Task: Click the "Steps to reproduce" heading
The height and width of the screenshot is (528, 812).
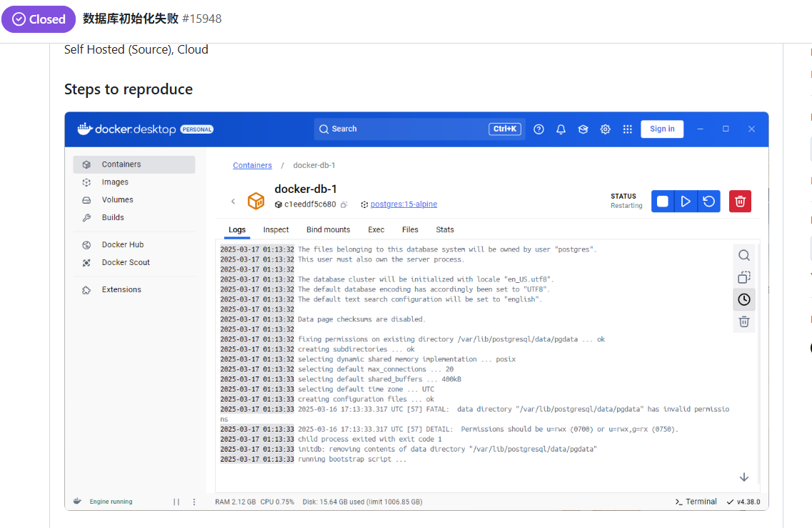Action: [129, 89]
